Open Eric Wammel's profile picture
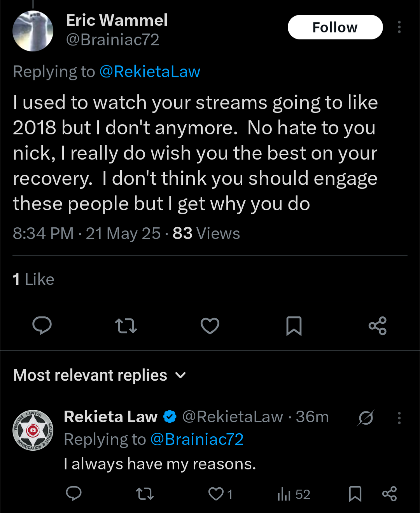 (x=33, y=31)
